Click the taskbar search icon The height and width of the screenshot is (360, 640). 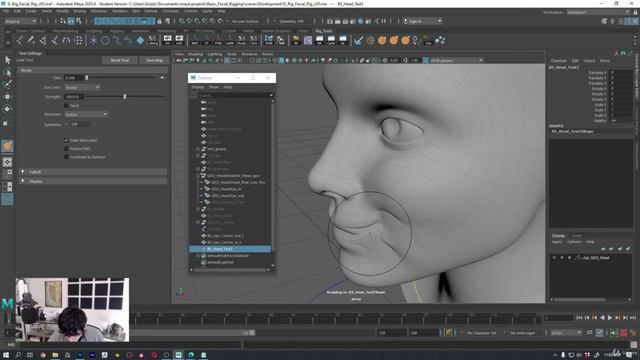18,355
